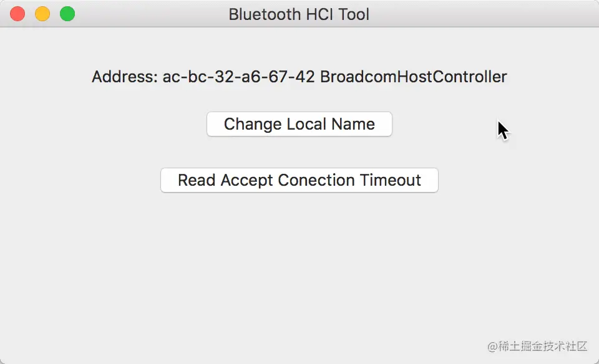Click the red close window button
This screenshot has height=364, width=599.
point(17,14)
